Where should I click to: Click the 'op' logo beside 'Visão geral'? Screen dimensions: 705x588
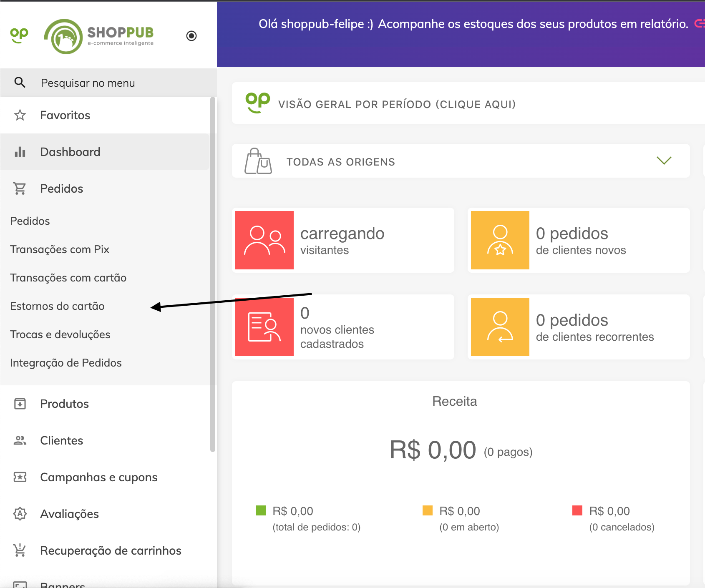[258, 103]
